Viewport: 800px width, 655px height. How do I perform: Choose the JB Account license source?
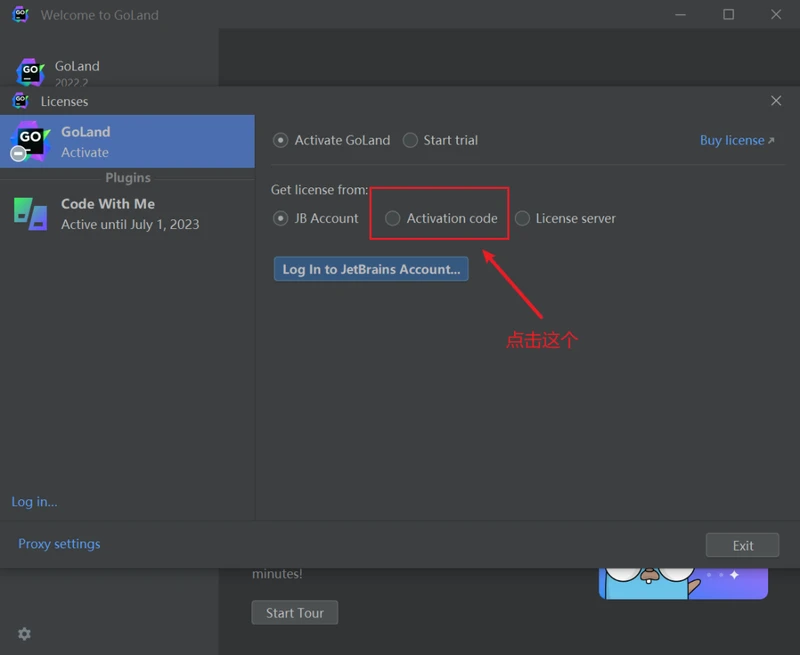click(281, 218)
